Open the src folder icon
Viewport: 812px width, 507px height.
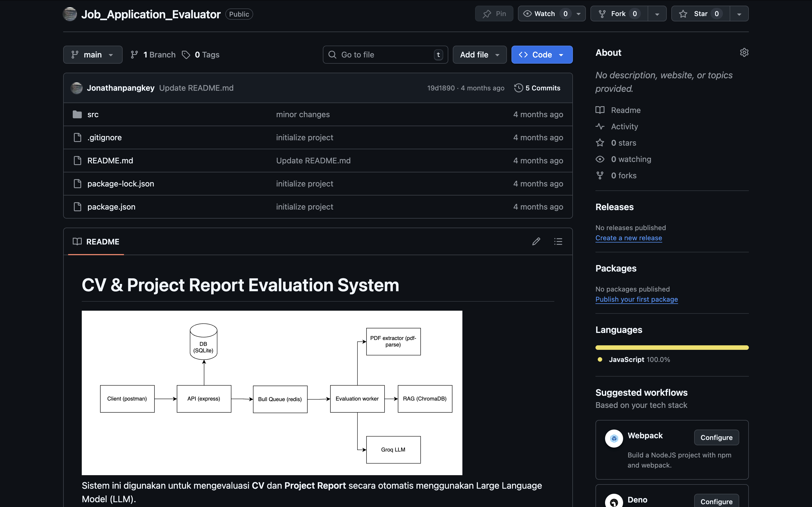click(x=77, y=114)
